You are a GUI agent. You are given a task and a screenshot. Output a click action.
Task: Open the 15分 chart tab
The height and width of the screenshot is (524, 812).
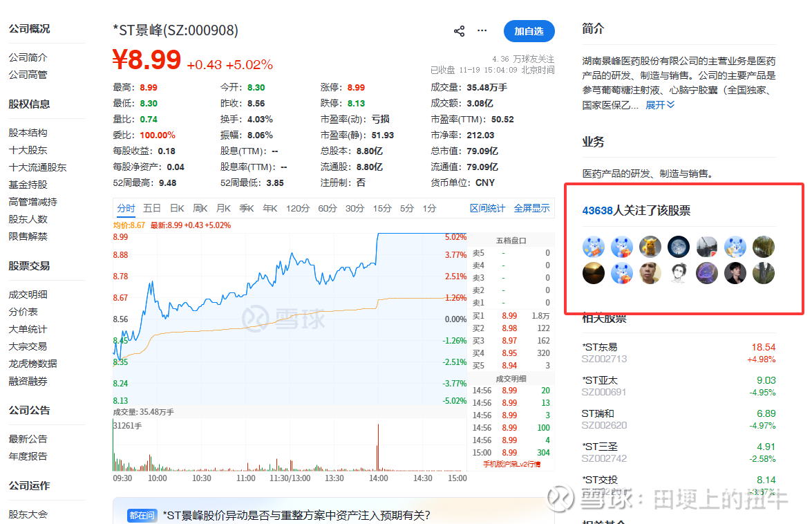(x=382, y=208)
